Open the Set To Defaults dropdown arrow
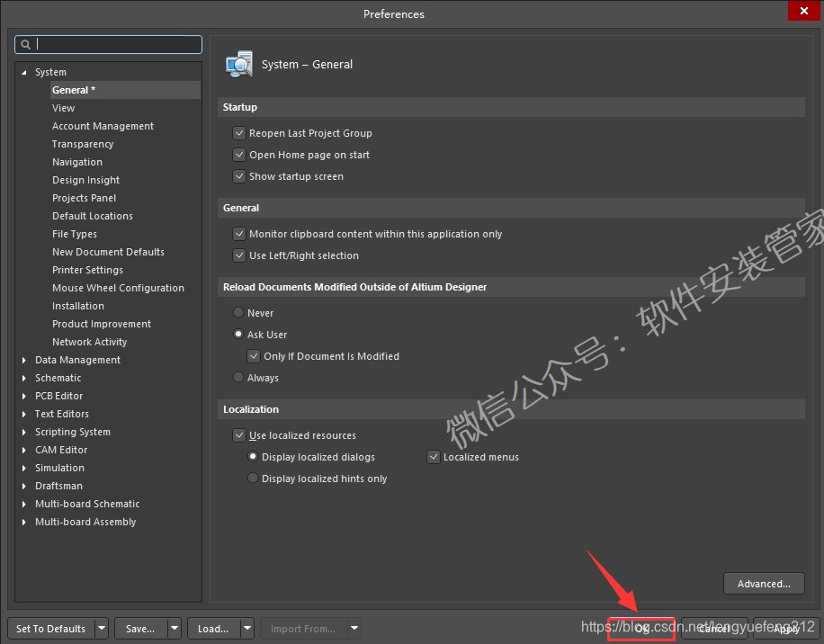The width and height of the screenshot is (824, 644). point(102,628)
